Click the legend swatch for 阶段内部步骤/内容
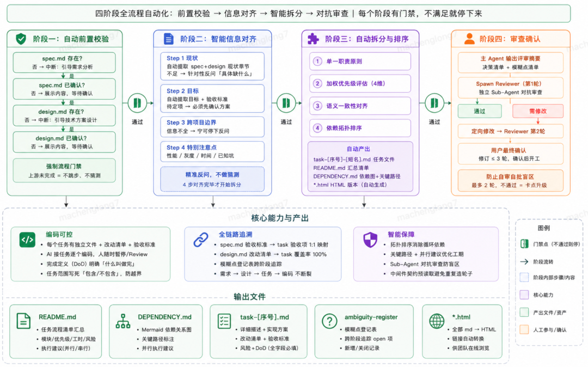This screenshot has height=367, width=588. click(x=524, y=277)
